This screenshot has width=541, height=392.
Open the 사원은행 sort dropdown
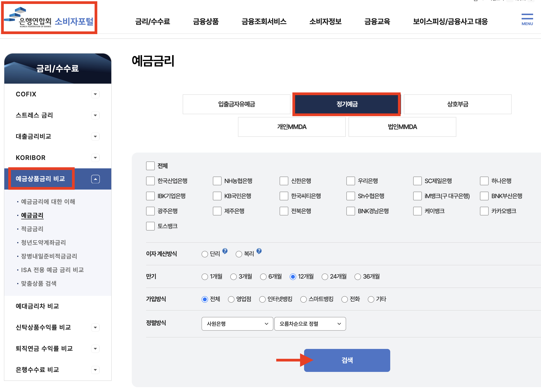click(237, 324)
